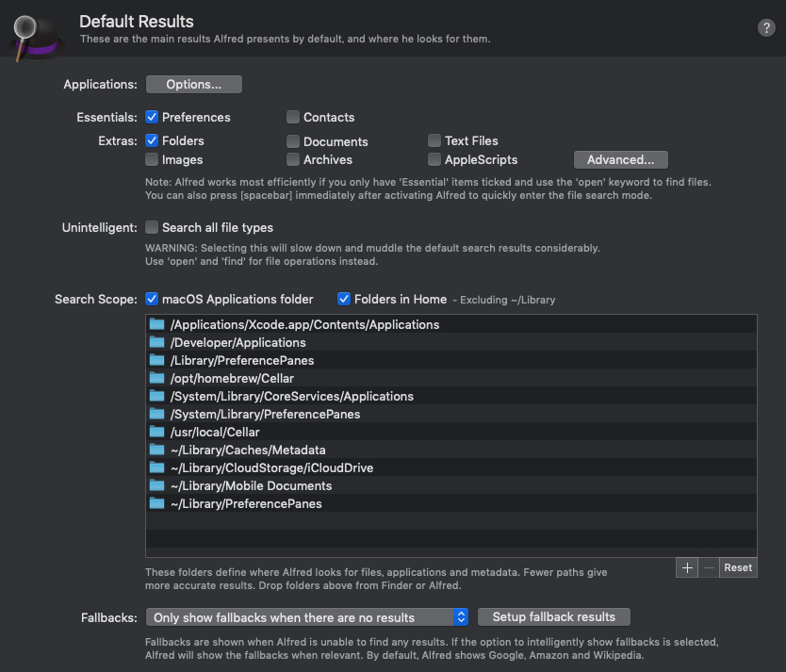Enable the Images checkbox
The height and width of the screenshot is (672, 786).
pyautogui.click(x=152, y=159)
